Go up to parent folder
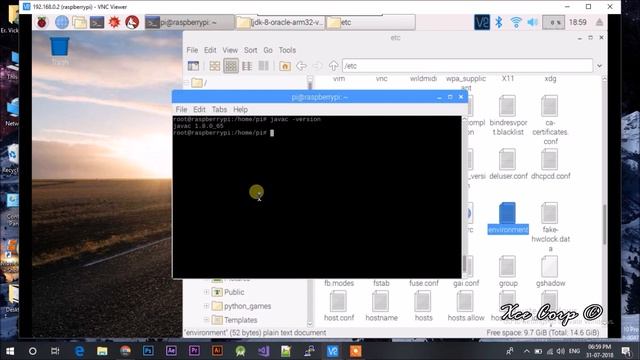The height and width of the screenshot is (360, 640). tap(333, 66)
